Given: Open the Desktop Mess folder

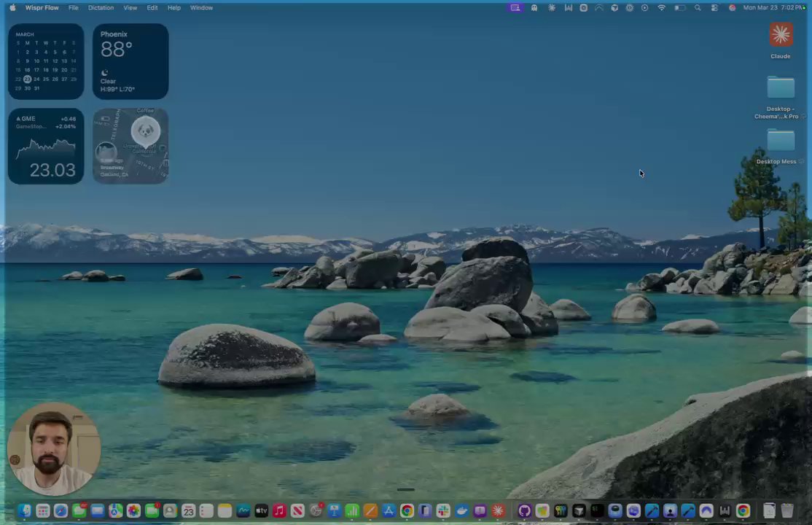Looking at the screenshot, I should 781,141.
